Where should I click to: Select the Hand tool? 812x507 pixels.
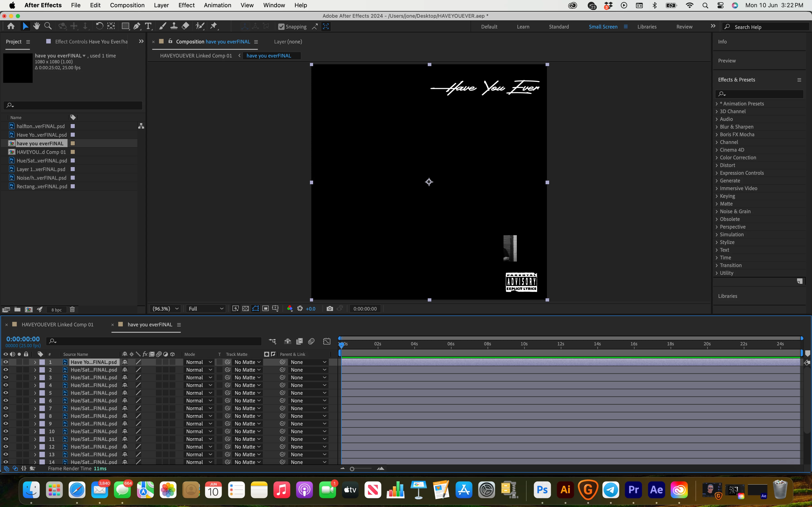pyautogui.click(x=36, y=26)
